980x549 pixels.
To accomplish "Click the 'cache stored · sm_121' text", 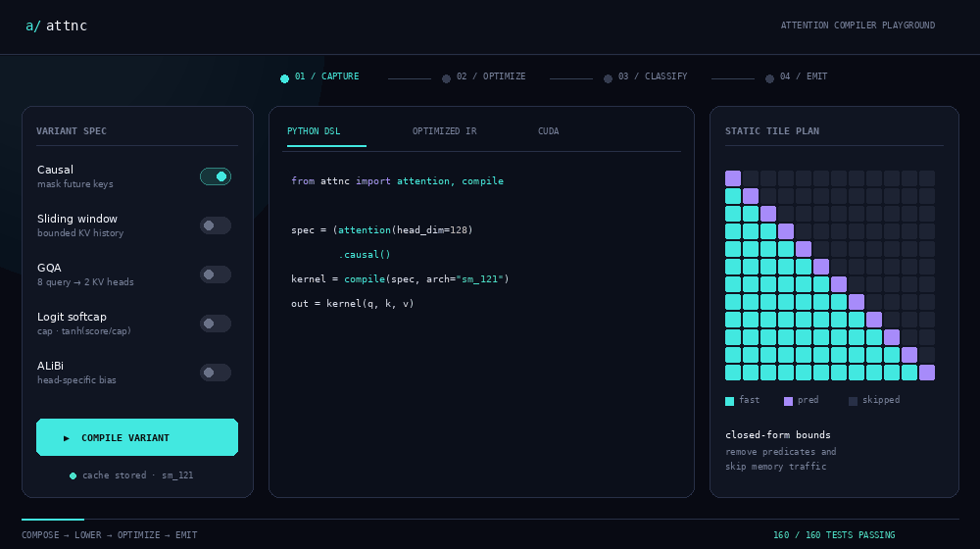I will (x=137, y=475).
